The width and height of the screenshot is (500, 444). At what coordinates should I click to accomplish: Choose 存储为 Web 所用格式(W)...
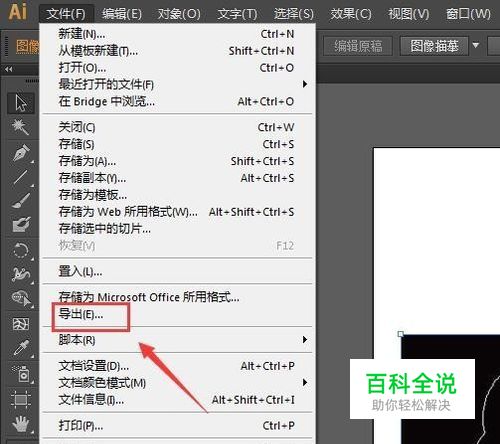click(x=177, y=212)
